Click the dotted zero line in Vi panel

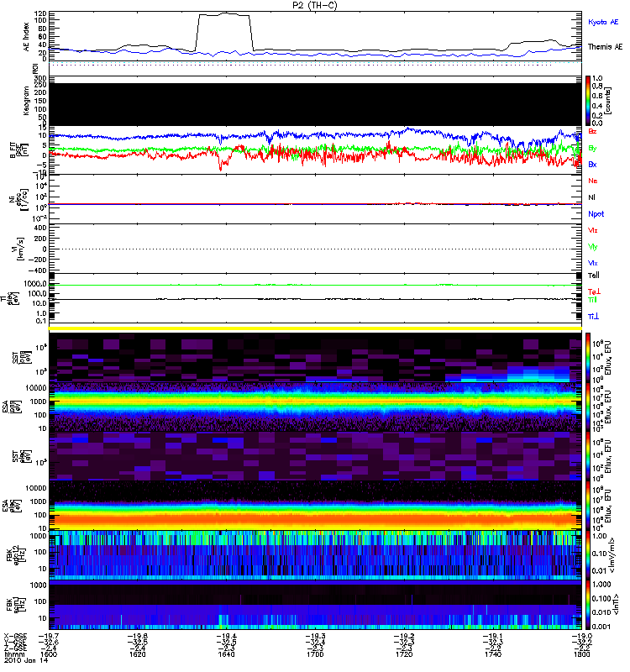pos(315,249)
